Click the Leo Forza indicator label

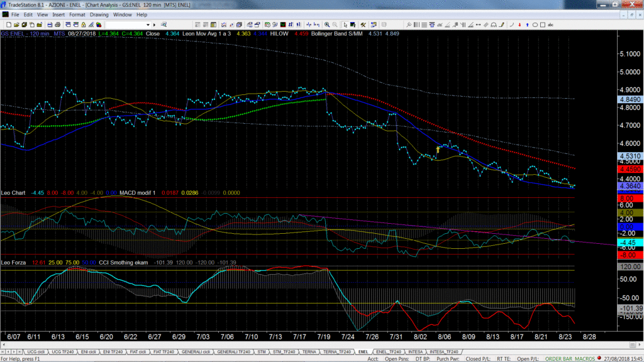13,263
